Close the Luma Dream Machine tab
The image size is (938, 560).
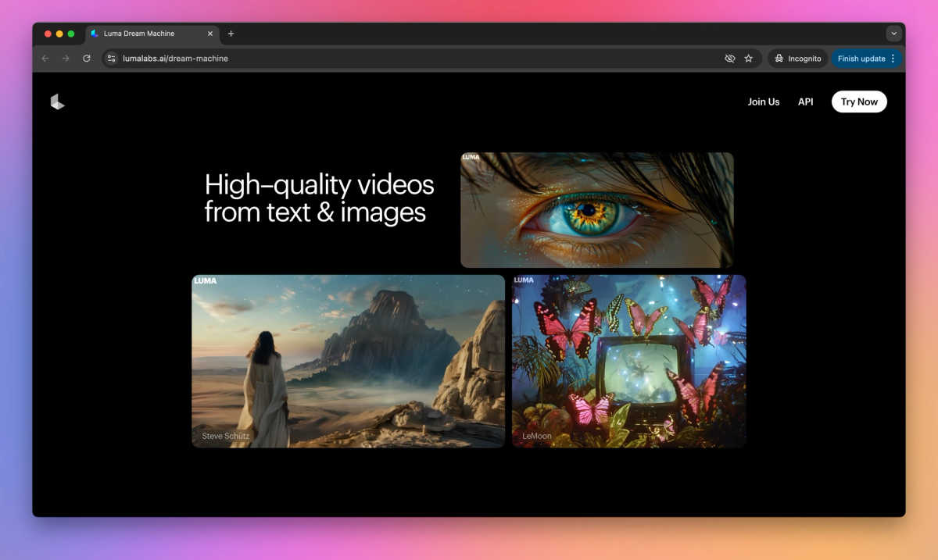[209, 34]
